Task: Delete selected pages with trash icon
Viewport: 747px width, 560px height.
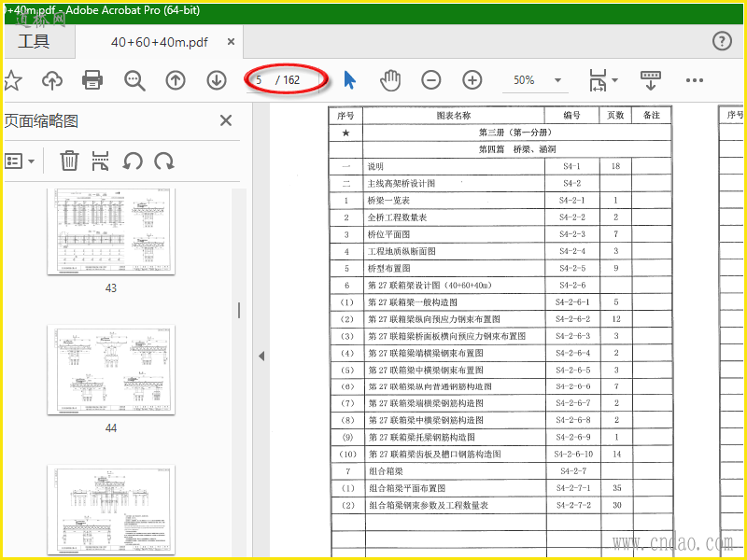Action: tap(69, 161)
